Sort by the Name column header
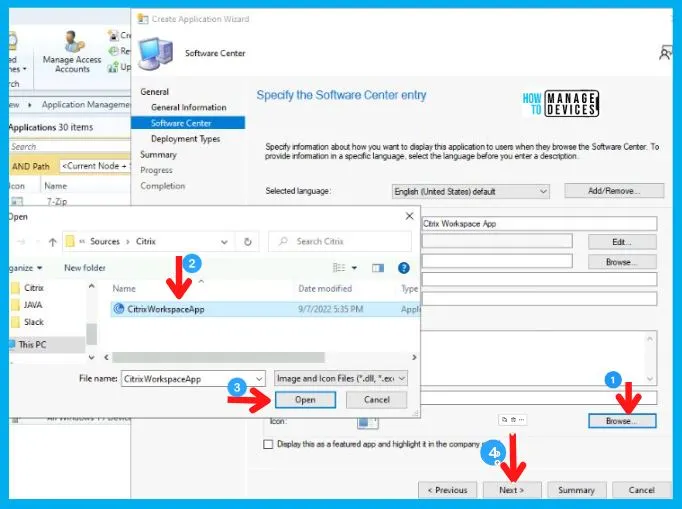 124,288
